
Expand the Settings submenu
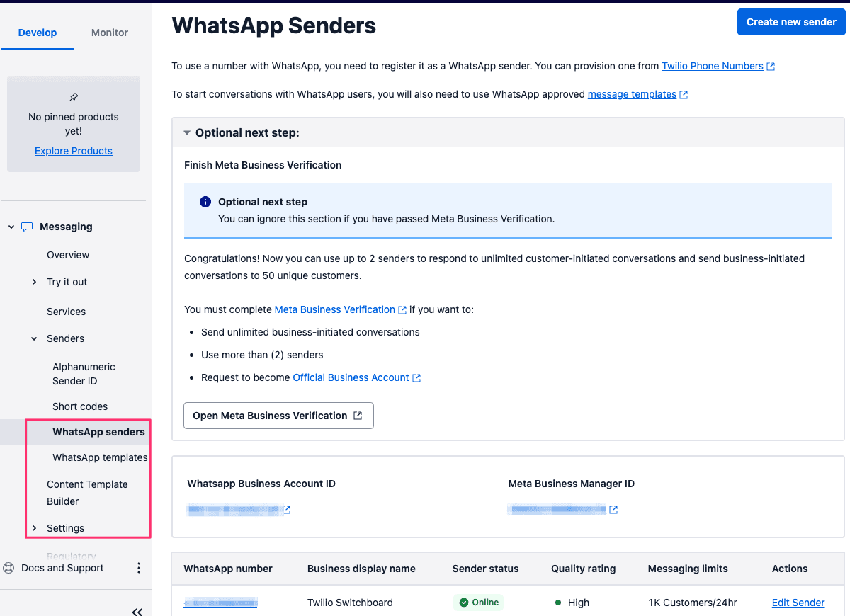tap(35, 528)
